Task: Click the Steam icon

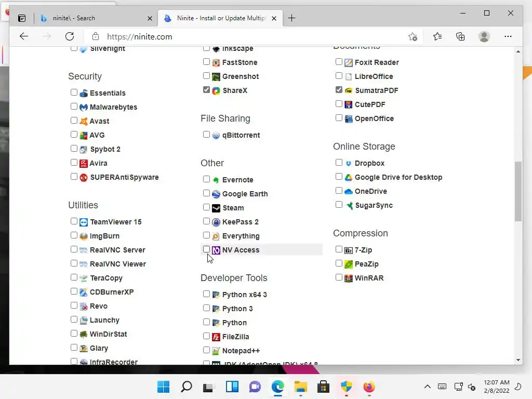Action: [216, 208]
